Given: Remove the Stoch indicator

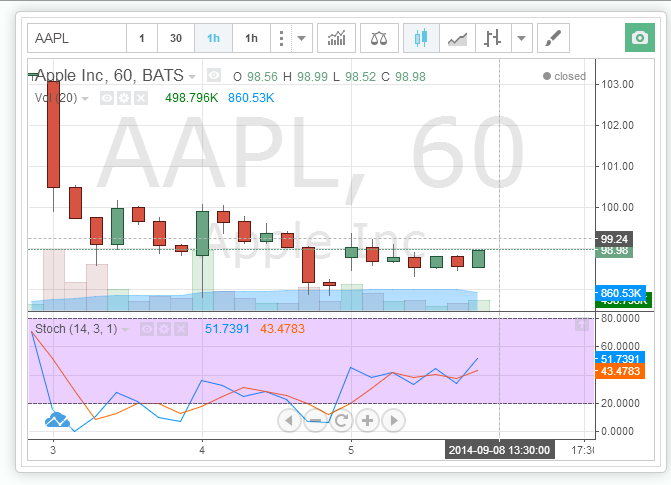Looking at the screenshot, I should point(181,329).
